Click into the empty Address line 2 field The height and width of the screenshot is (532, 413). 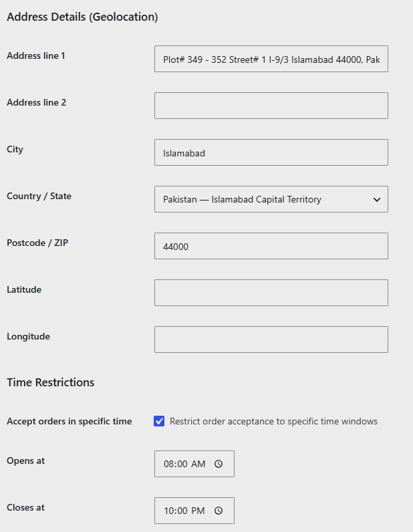pyautogui.click(x=271, y=106)
